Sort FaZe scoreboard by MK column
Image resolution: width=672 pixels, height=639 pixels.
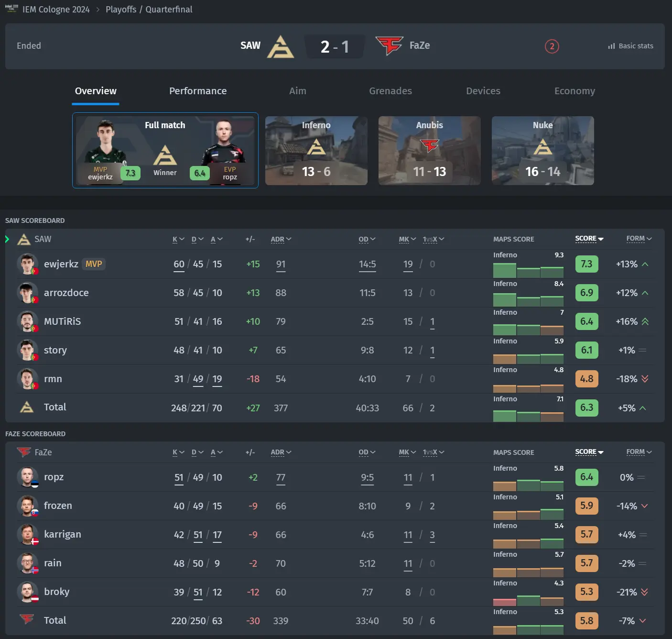tap(408, 452)
